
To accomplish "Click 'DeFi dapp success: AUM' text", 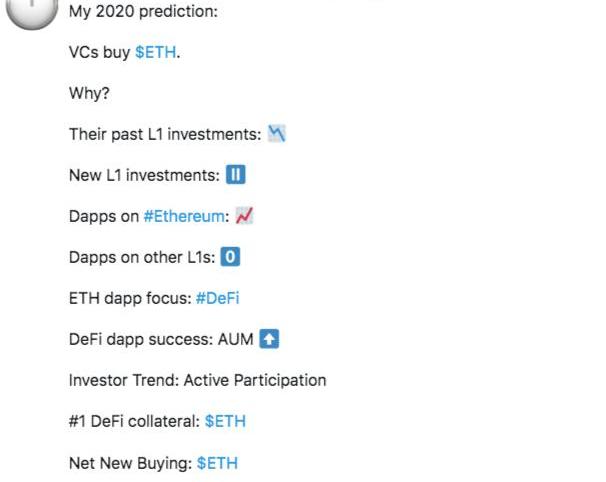I will [161, 339].
